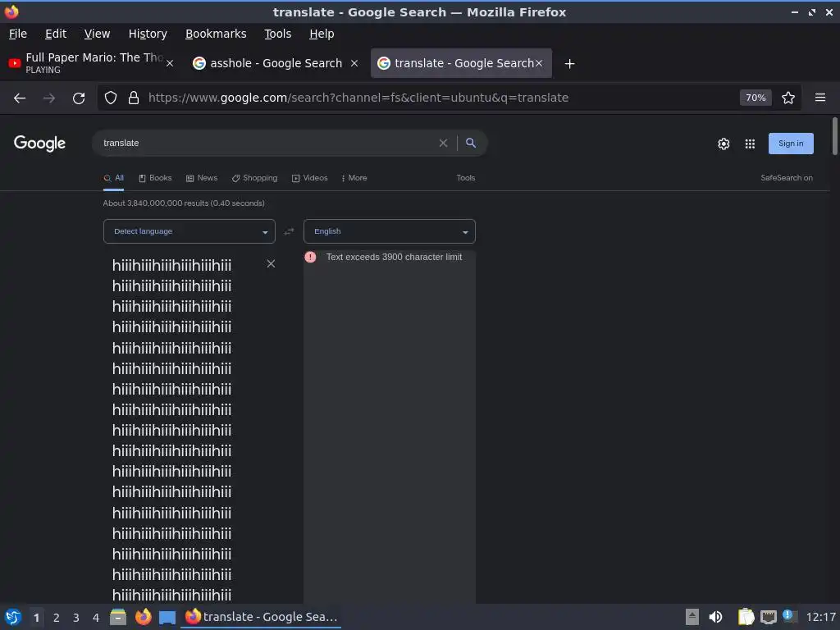Open the More search filters menu
The width and height of the screenshot is (840, 630).
pyautogui.click(x=354, y=178)
